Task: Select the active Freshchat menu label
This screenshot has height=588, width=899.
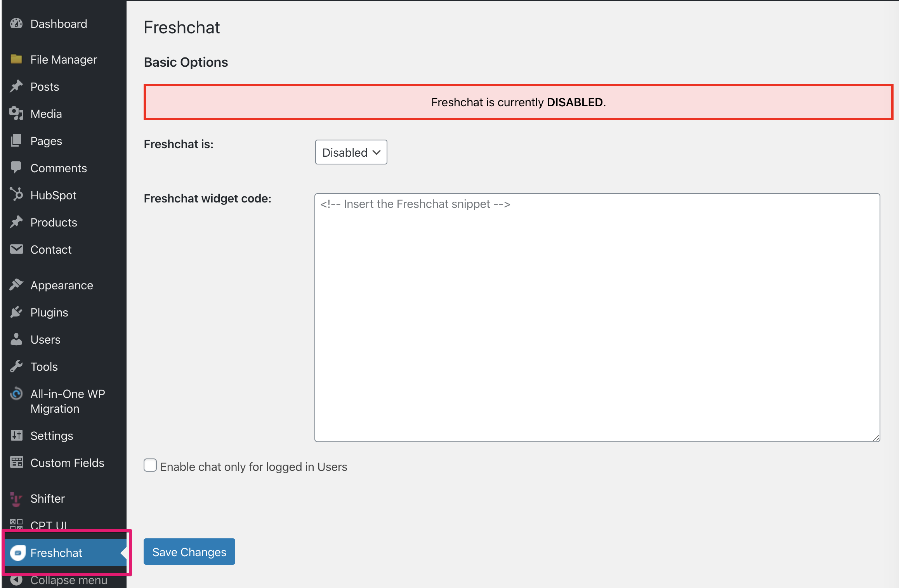Action: click(x=56, y=553)
